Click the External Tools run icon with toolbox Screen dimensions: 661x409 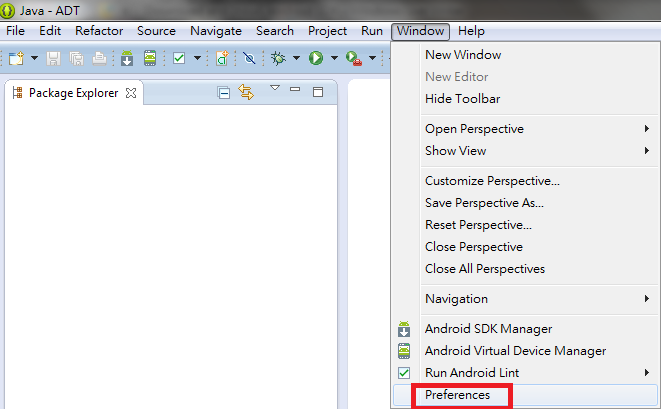tap(354, 58)
